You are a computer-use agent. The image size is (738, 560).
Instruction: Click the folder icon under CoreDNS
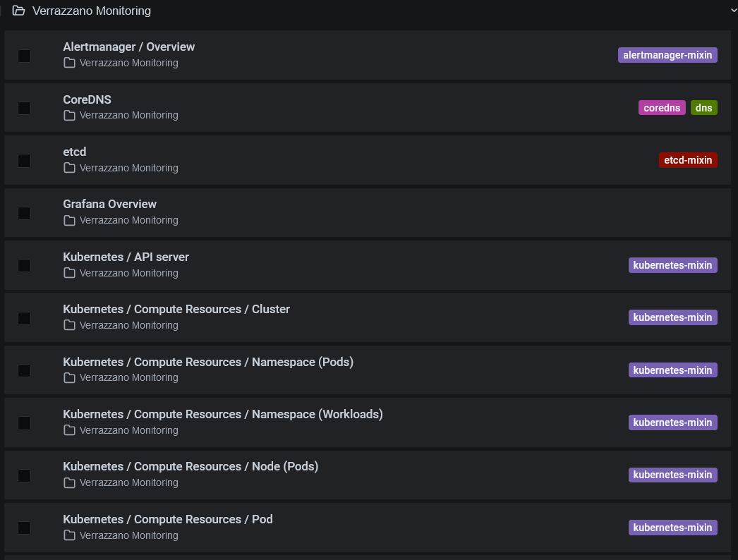coord(68,115)
